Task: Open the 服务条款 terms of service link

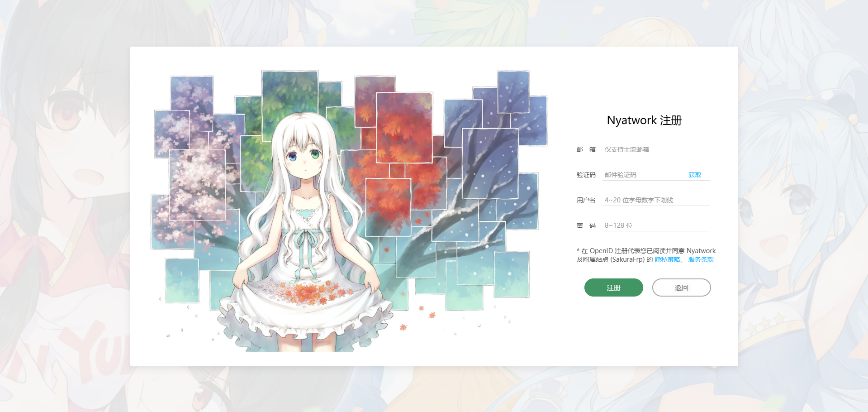Action: pyautogui.click(x=701, y=259)
